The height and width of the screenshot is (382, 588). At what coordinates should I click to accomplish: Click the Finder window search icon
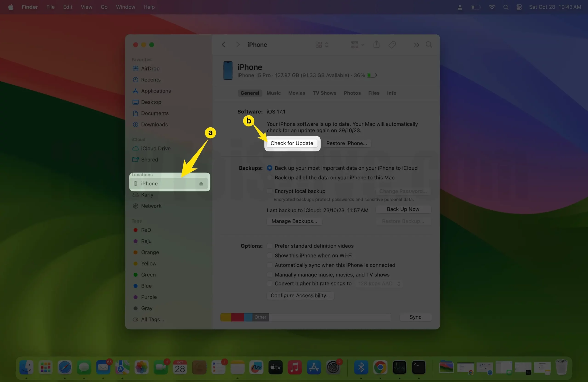point(429,45)
